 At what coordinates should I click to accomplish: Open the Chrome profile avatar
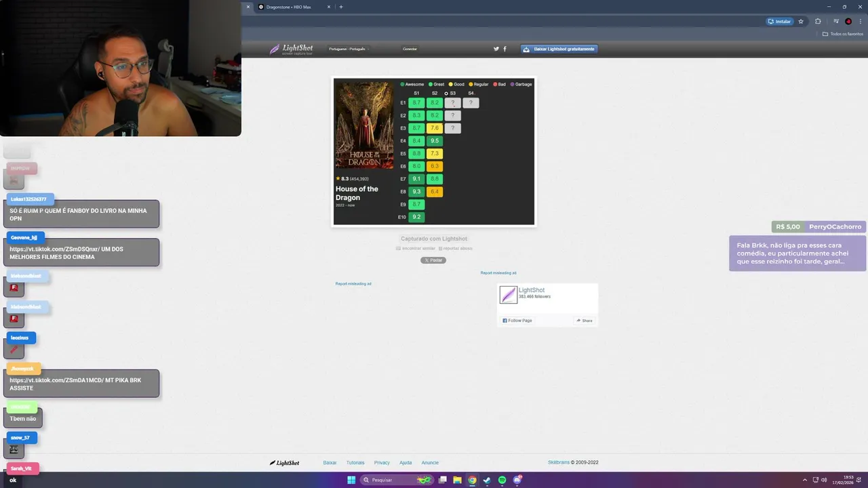(x=848, y=22)
